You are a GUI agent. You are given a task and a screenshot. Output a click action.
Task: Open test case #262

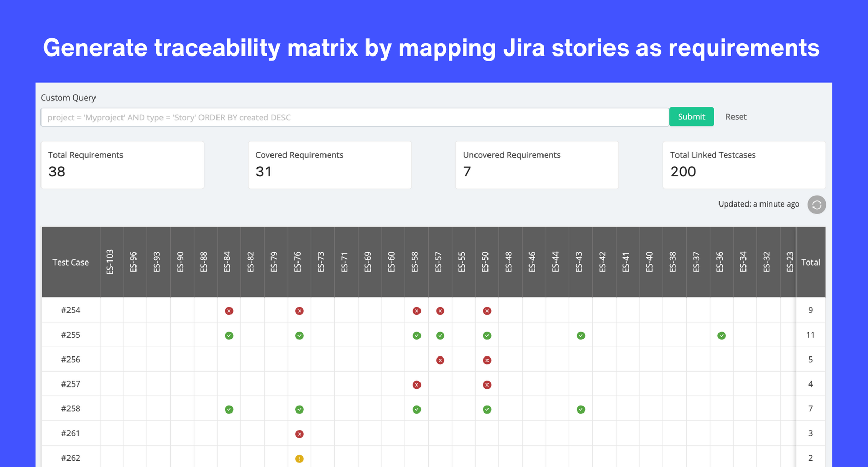coord(71,458)
